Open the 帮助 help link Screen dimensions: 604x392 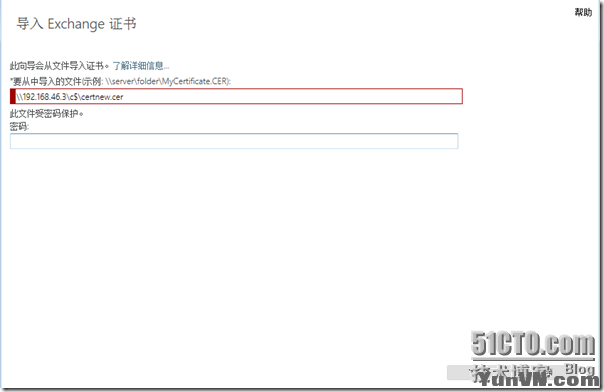point(583,12)
